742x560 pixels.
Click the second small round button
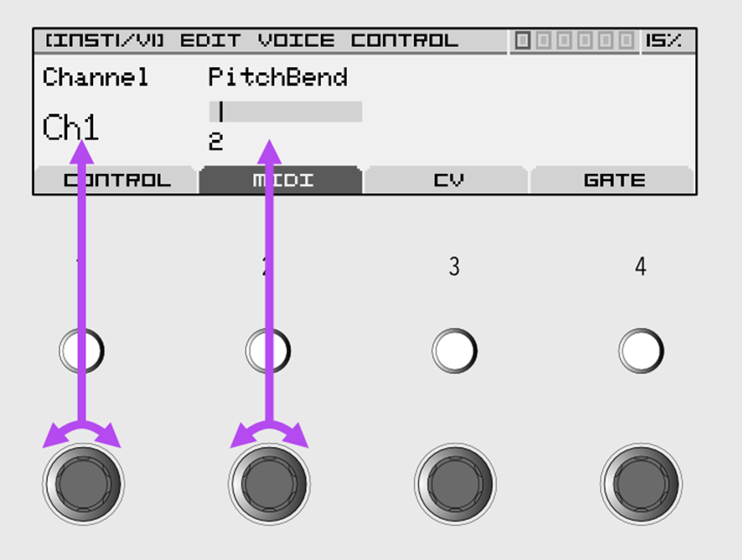point(268,351)
